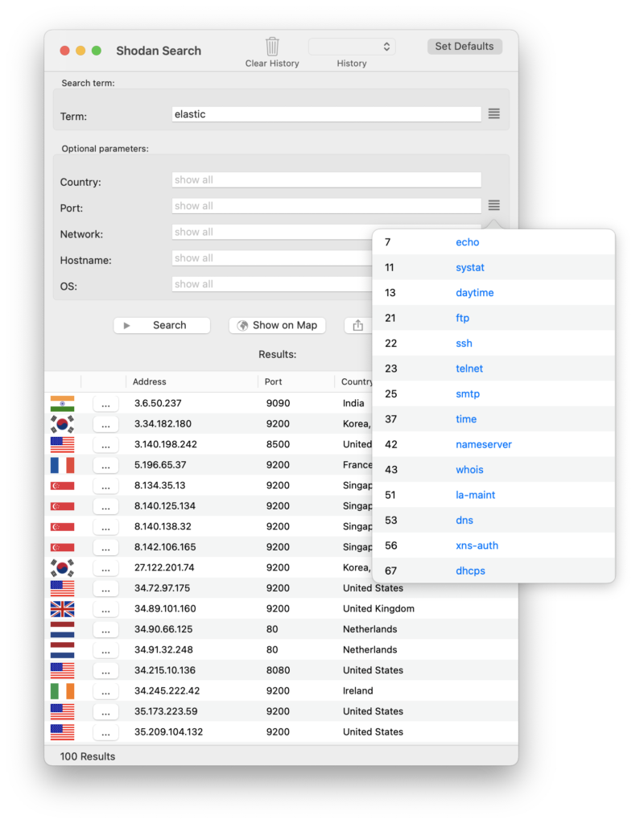
Task: Open details button for 8.140.125.134
Action: click(x=105, y=506)
